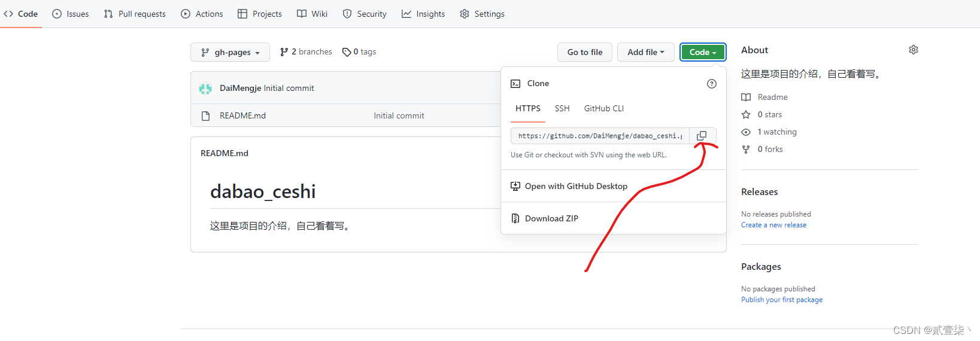Viewport: 980px width, 341px height.
Task: Click the star icon beside 0 stars
Action: pos(746,114)
